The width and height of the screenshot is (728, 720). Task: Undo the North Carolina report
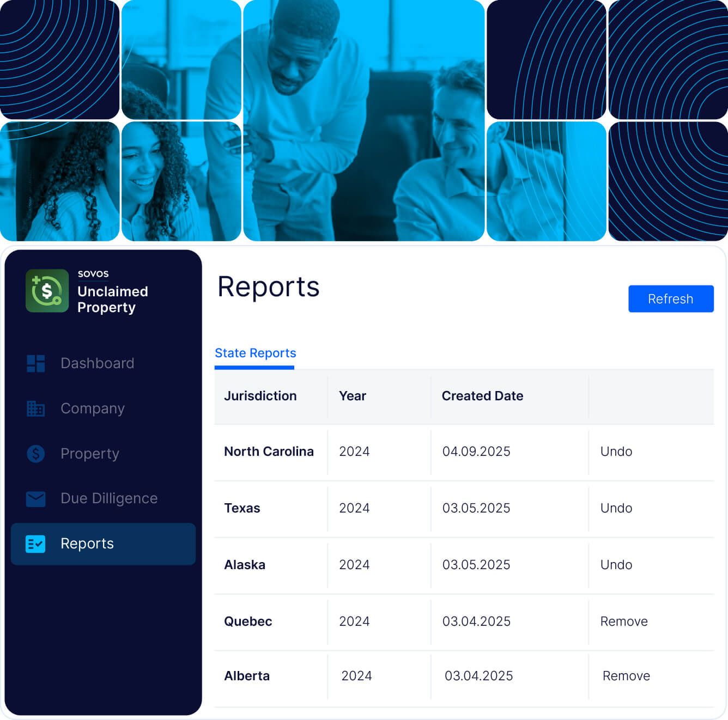[x=616, y=451]
